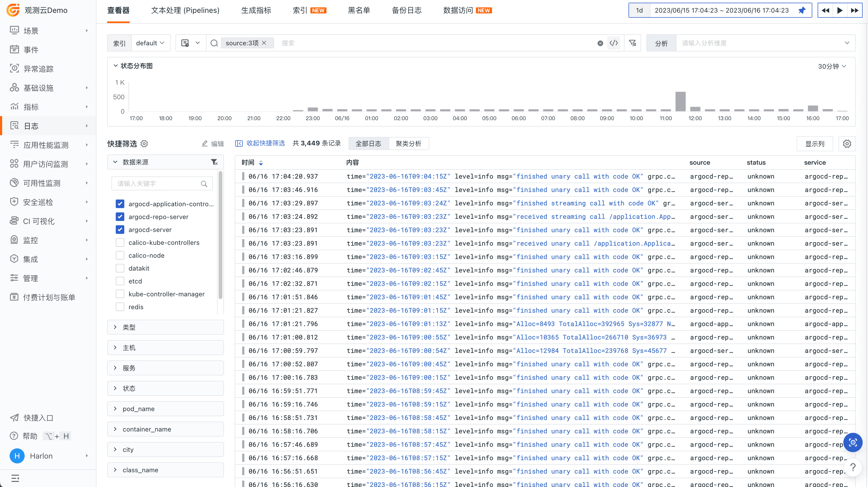Image resolution: width=868 pixels, height=487 pixels.
Task: Open the 30分钟 interval dropdown
Action: point(832,66)
